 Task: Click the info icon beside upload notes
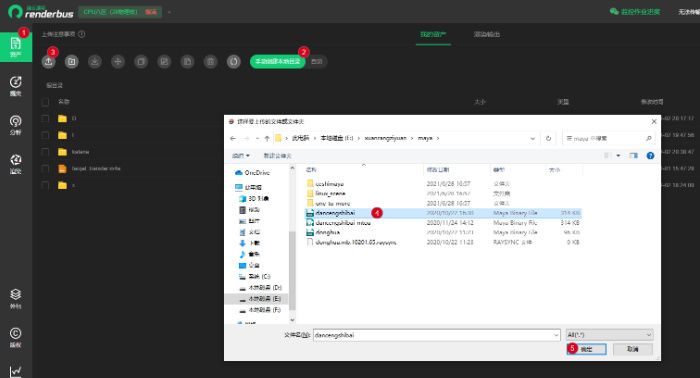(x=82, y=34)
